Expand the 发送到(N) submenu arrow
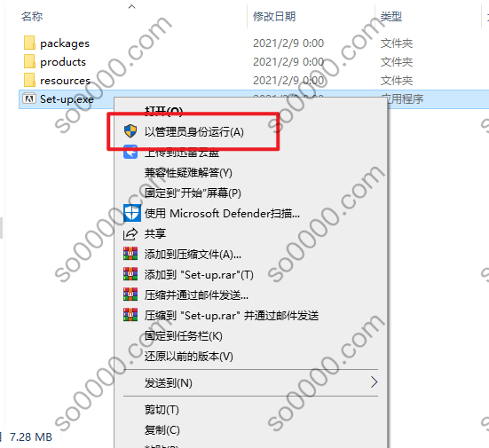Image resolution: width=489 pixels, height=448 pixels. pyautogui.click(x=374, y=381)
